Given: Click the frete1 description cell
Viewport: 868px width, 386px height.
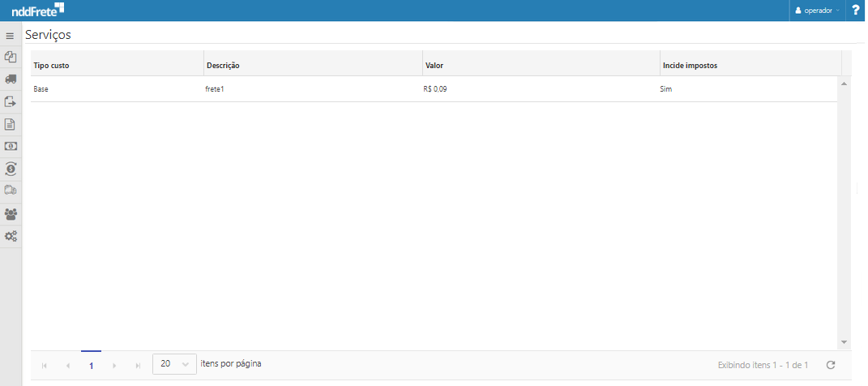Looking at the screenshot, I should [214, 88].
